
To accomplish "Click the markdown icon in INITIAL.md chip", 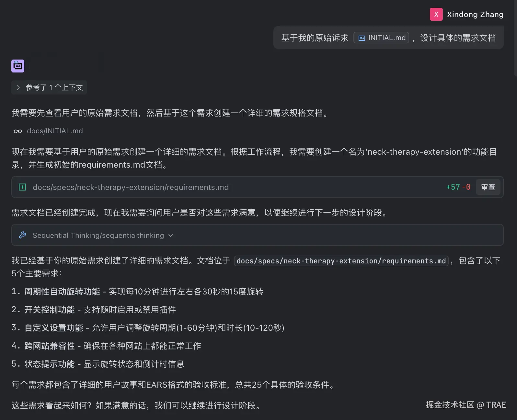I will pos(362,38).
